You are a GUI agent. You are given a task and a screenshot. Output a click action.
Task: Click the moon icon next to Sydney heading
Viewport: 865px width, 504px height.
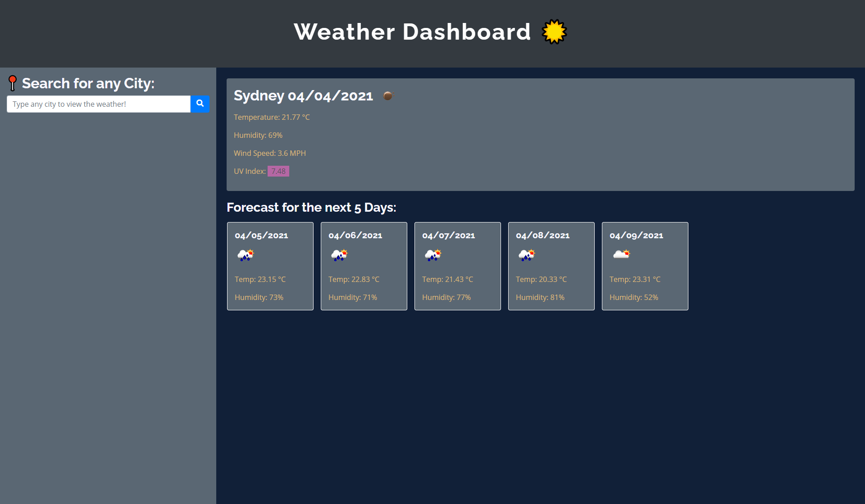pos(388,95)
